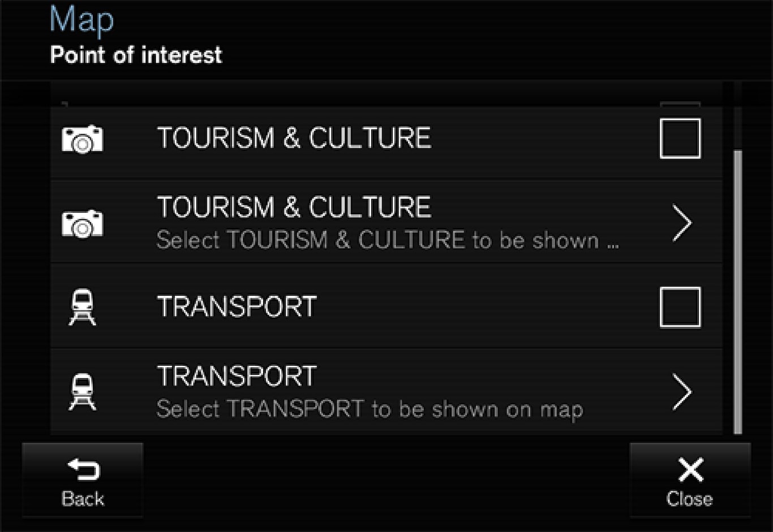Tick the TRANSPORT checkbox
This screenshot has height=532, width=773.
(x=680, y=307)
